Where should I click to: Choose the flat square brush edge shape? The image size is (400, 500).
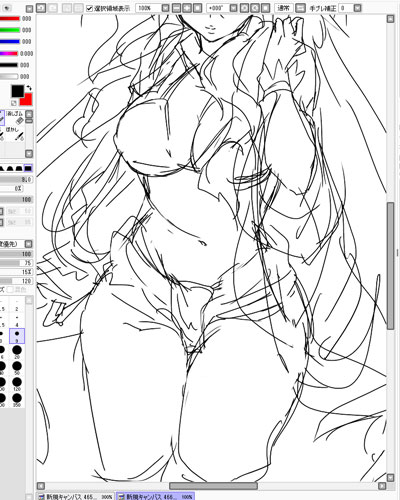pyautogui.click(x=28, y=168)
